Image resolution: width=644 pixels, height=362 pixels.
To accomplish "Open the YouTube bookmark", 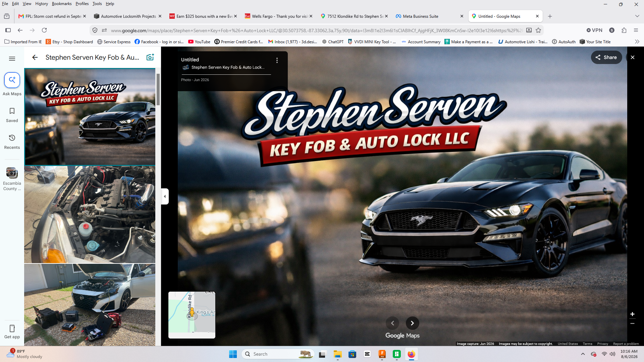I will pyautogui.click(x=199, y=42).
